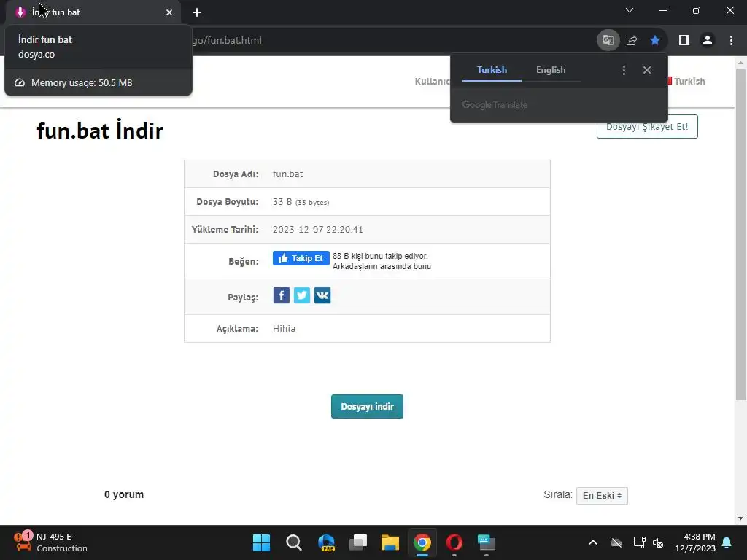
Task: Open NJ-495 E Construction traffic widget
Action: pyautogui.click(x=50, y=542)
